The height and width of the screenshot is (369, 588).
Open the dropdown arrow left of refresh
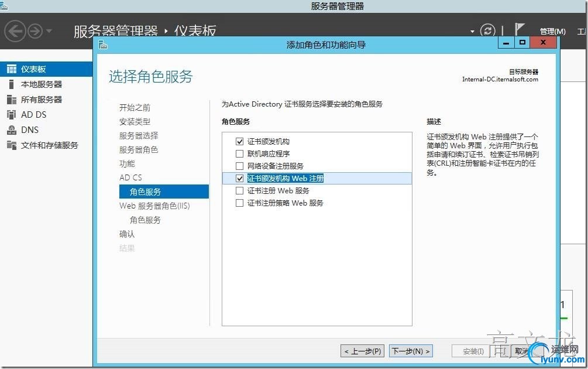[x=472, y=32]
